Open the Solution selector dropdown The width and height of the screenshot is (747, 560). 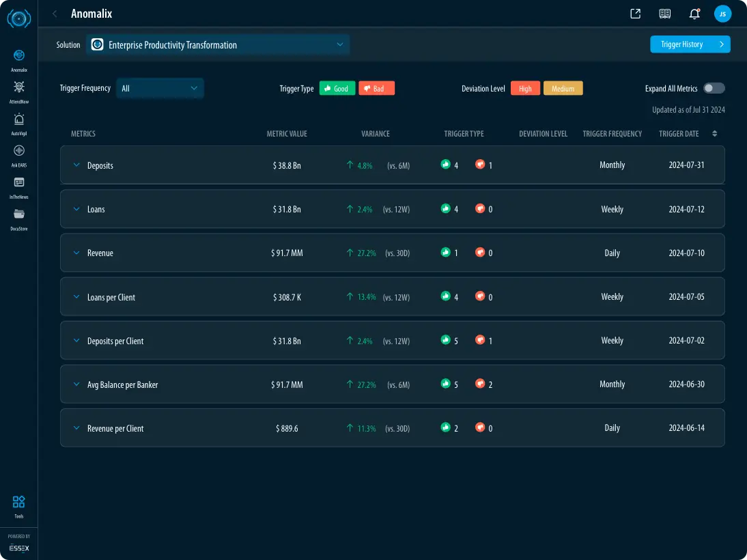(218, 45)
